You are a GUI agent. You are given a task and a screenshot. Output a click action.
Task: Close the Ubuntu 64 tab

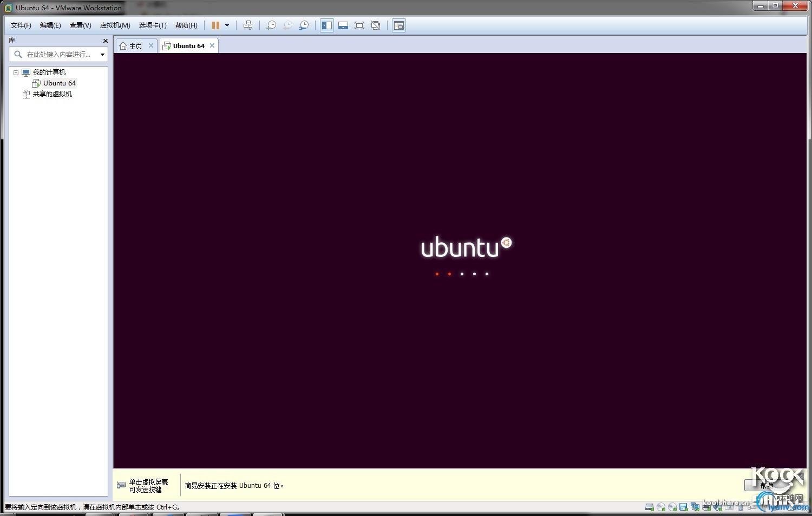point(212,45)
